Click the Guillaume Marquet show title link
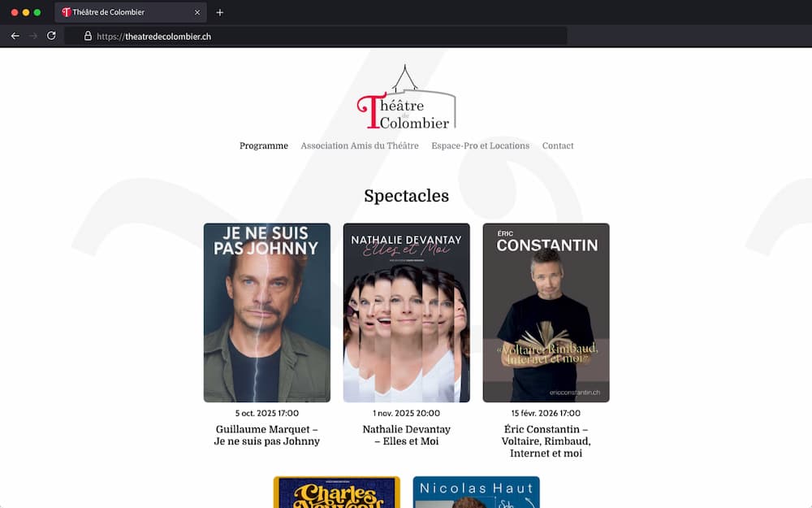The image size is (812, 508). 266,436
